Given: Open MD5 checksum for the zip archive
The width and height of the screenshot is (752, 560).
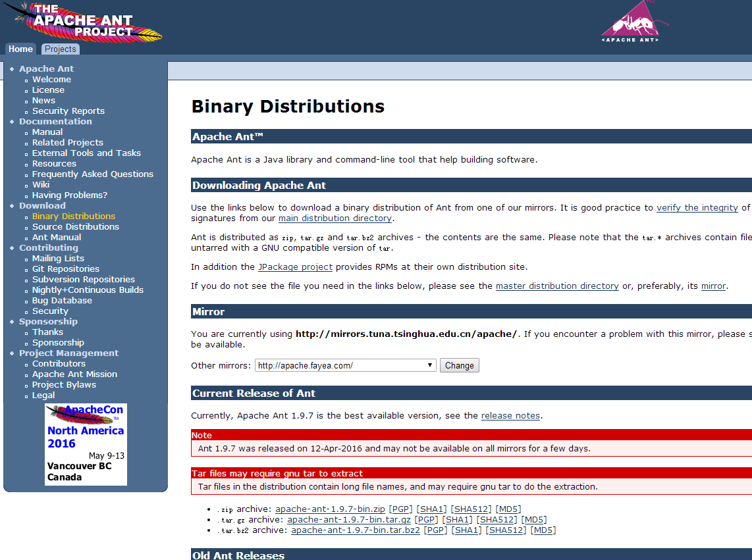Looking at the screenshot, I should 508,509.
